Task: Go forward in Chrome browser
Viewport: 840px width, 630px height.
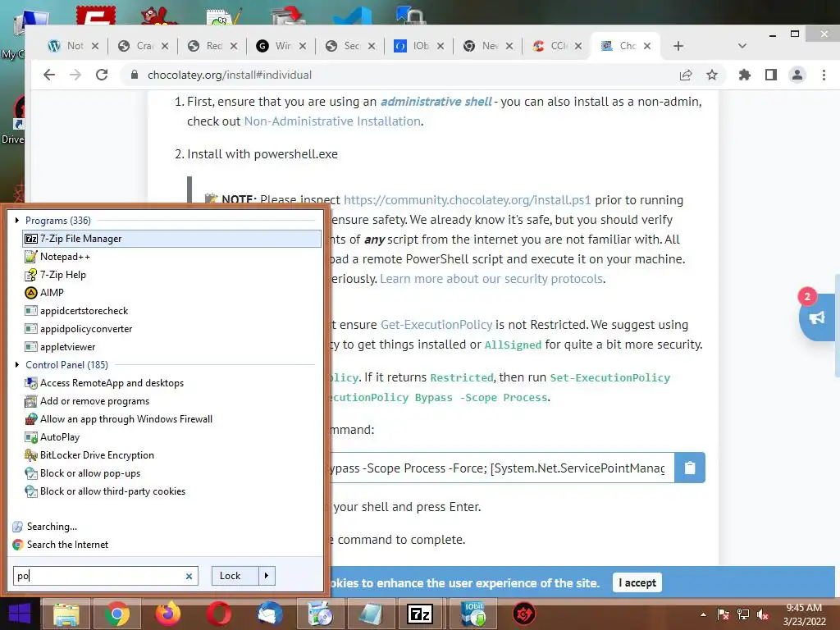Action: (75, 75)
